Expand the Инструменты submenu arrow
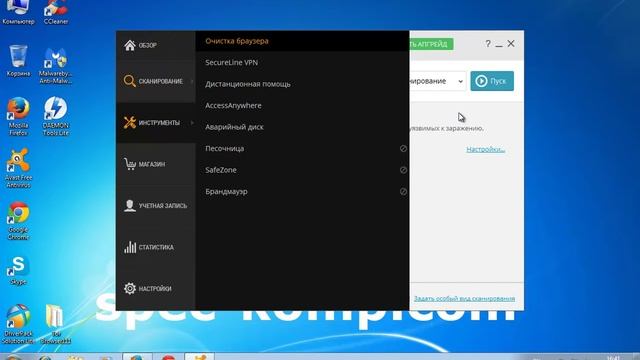Image resolution: width=640 pixels, height=360 pixels. tap(192, 122)
